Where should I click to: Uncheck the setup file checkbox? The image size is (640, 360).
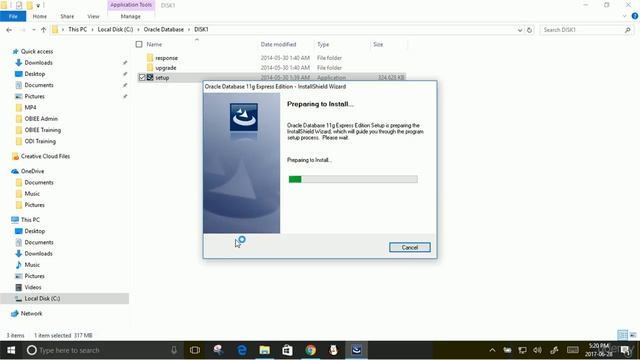click(x=142, y=77)
